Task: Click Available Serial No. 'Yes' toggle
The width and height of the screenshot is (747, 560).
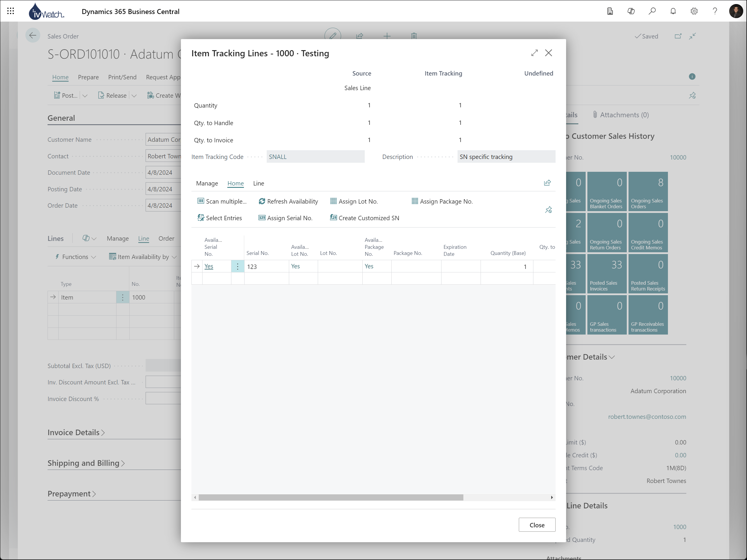Action: (209, 266)
